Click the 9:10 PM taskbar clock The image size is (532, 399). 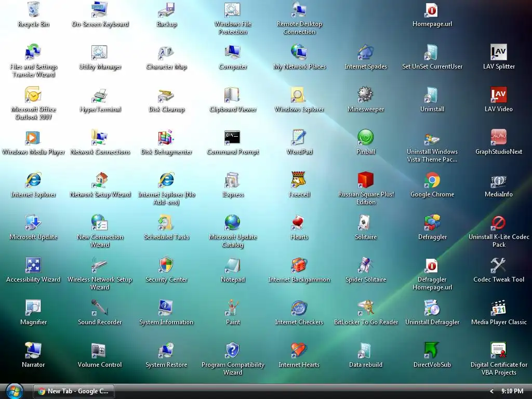512,391
